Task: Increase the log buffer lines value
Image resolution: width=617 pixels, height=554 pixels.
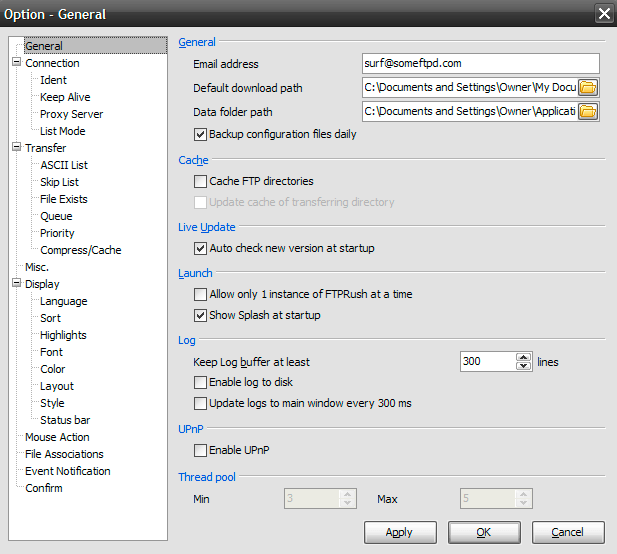Action: coord(523,357)
